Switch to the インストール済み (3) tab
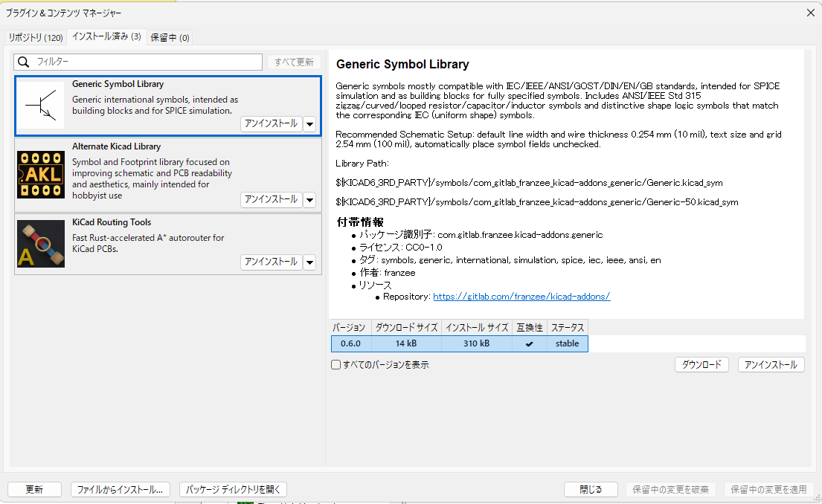This screenshot has width=822, height=504. [x=106, y=36]
